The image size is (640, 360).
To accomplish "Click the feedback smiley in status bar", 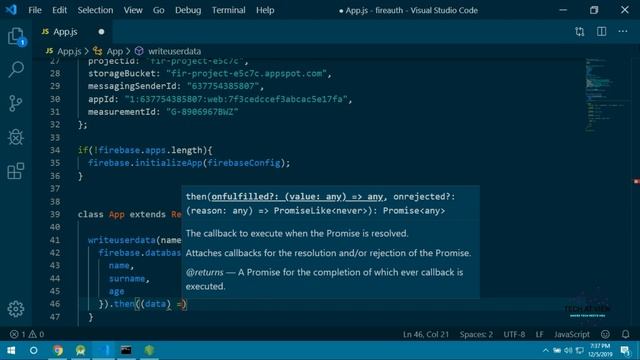I will (x=605, y=334).
